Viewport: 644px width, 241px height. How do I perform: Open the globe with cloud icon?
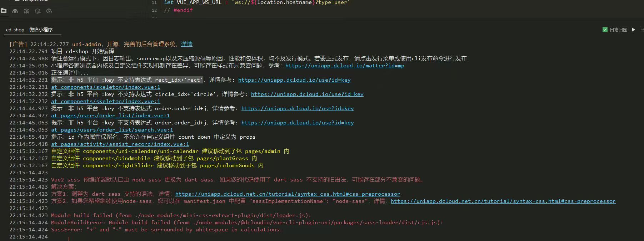point(49,11)
